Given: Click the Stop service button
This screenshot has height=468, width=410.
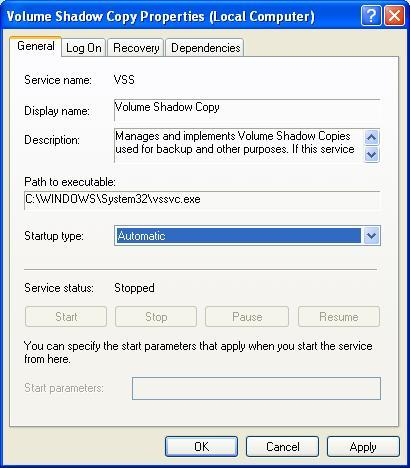Looking at the screenshot, I should pyautogui.click(x=156, y=317).
